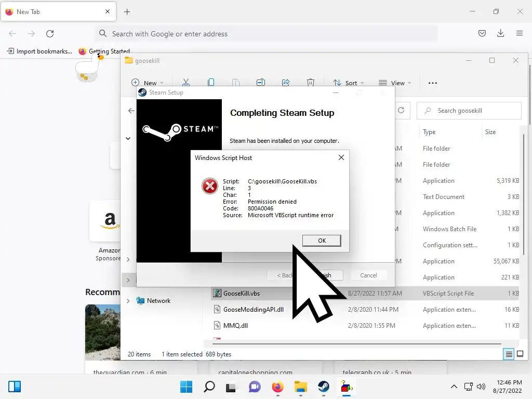Select the GooseKill.vbs file
Image resolution: width=532 pixels, height=399 pixels.
coord(365,294)
